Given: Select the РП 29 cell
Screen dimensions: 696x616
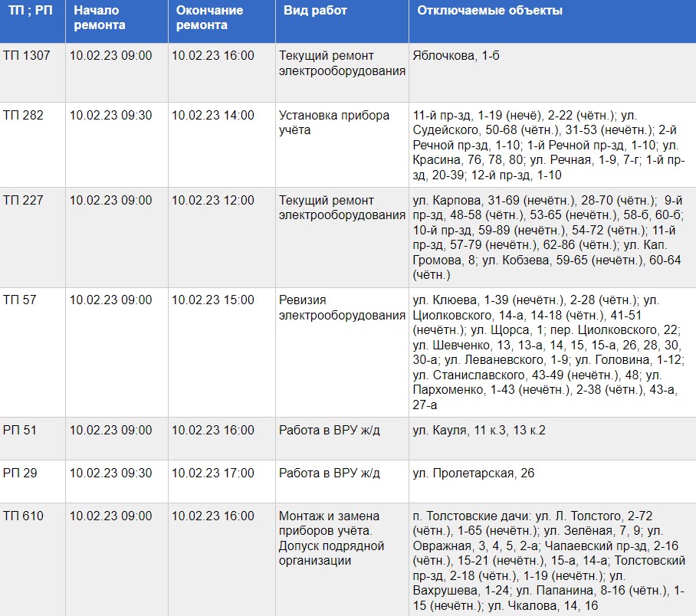Looking at the screenshot, I should click(x=20, y=473).
